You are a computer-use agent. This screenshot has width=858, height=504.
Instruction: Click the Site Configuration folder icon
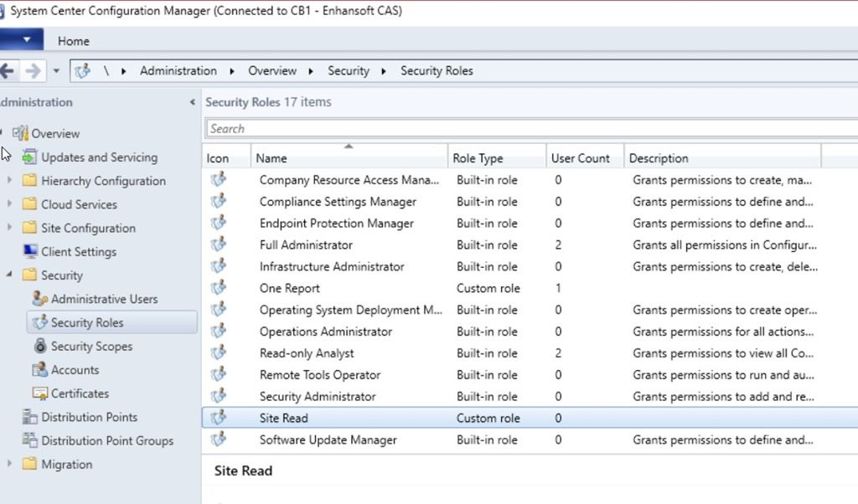click(x=29, y=228)
